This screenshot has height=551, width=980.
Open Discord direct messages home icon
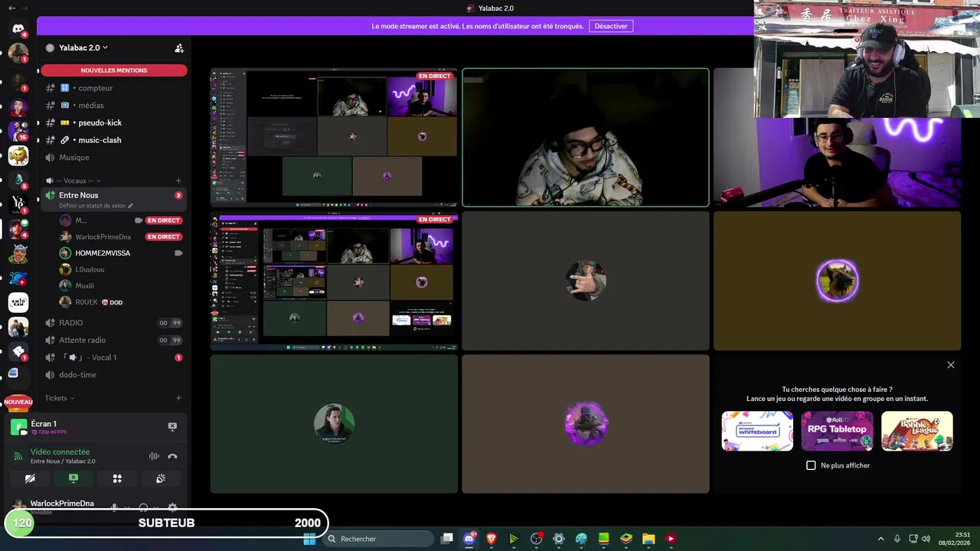point(18,28)
